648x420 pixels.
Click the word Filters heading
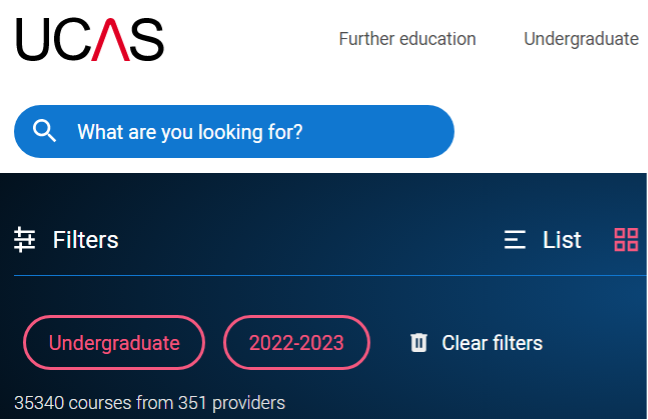86,240
